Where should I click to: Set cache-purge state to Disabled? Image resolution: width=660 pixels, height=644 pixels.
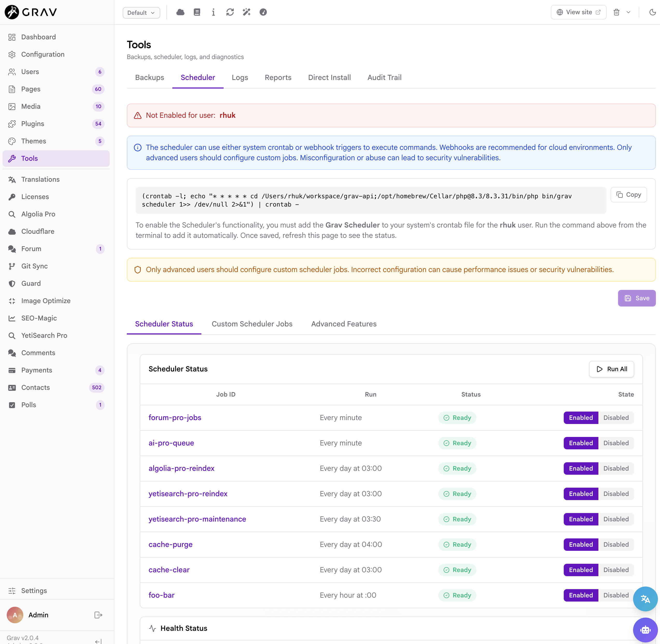tap(616, 545)
